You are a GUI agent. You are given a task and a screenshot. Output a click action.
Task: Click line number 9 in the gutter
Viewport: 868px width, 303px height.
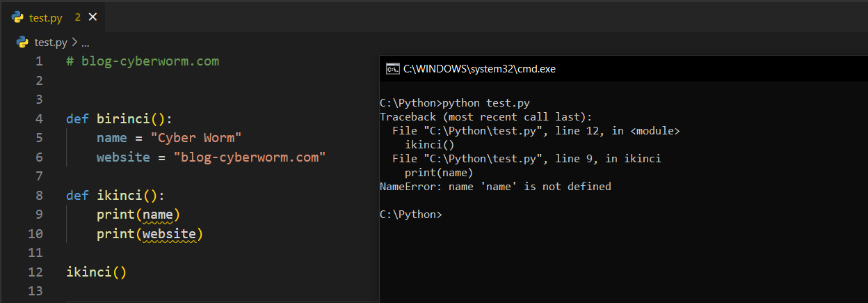point(39,214)
